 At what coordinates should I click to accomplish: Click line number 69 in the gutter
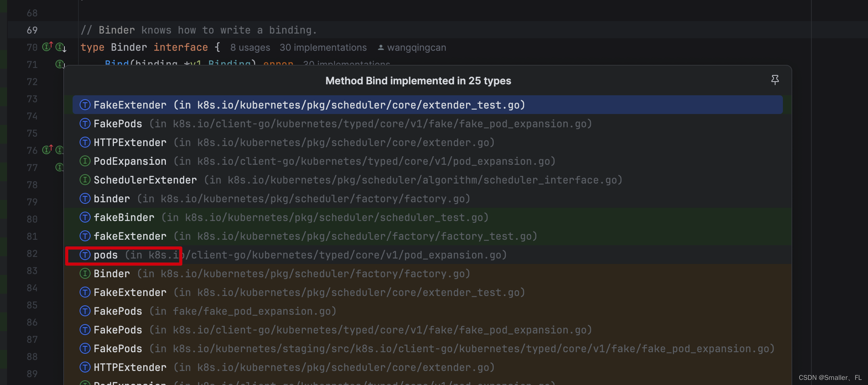[32, 30]
